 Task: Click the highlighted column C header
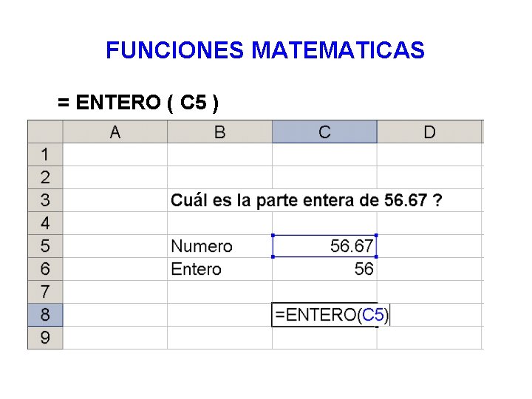point(324,132)
